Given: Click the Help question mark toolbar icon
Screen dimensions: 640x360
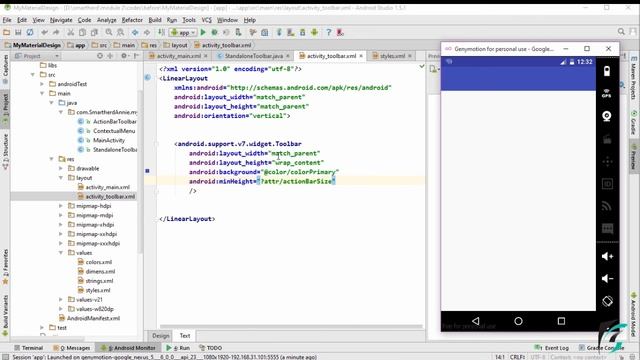Looking at the screenshot, I should [x=329, y=32].
